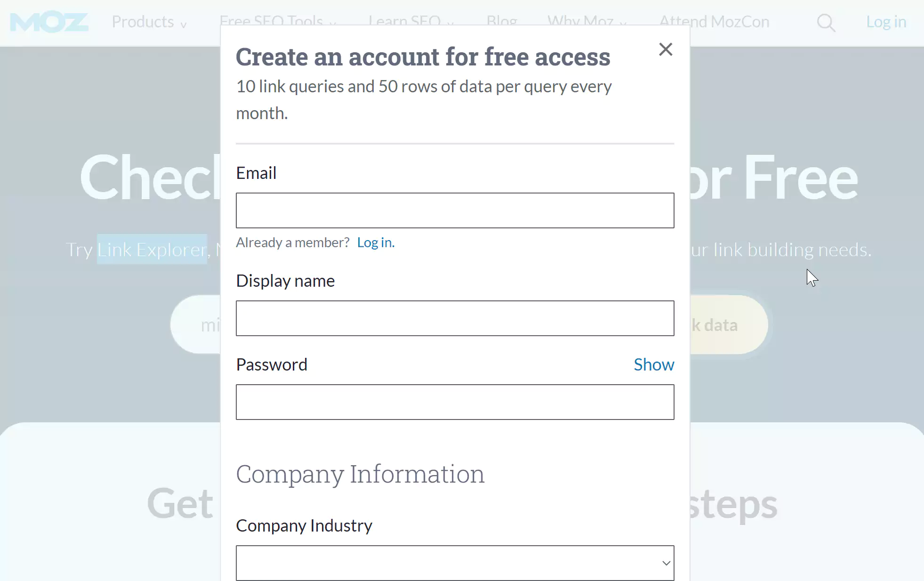Viewport: 924px width, 581px height.
Task: Open the Company Industry dropdown
Action: pos(455,563)
